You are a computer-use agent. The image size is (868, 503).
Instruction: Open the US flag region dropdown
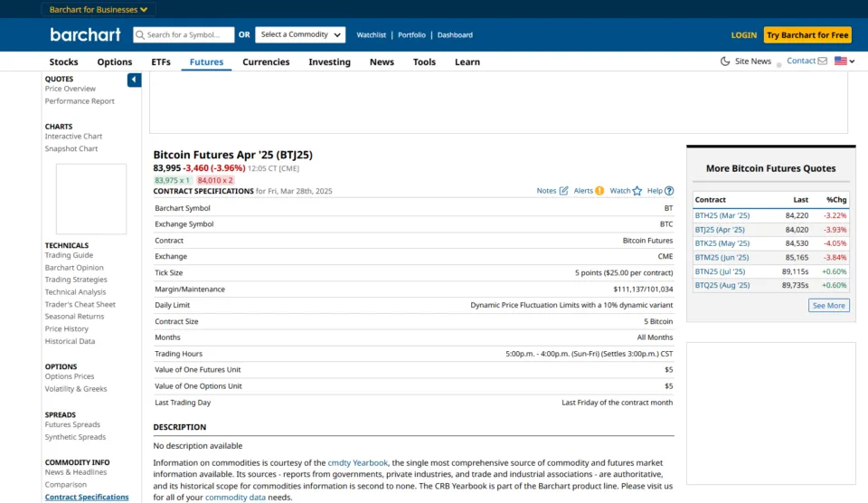(844, 62)
